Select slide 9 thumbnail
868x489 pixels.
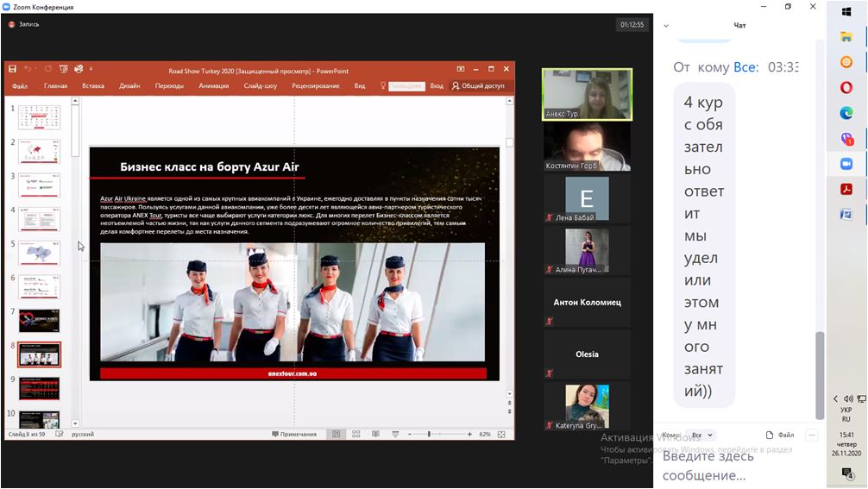pyautogui.click(x=40, y=388)
